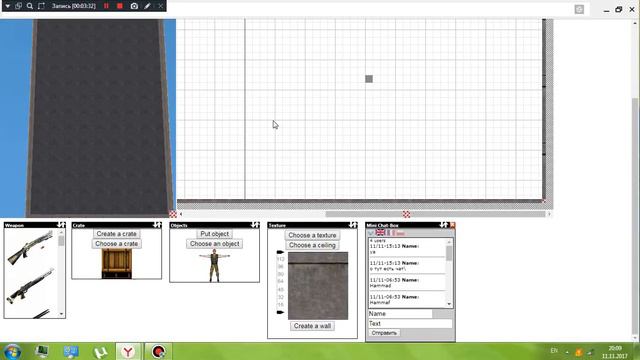Viewport: 640px width, 360px height.
Task: Click the Create a crate button
Action: click(x=116, y=234)
